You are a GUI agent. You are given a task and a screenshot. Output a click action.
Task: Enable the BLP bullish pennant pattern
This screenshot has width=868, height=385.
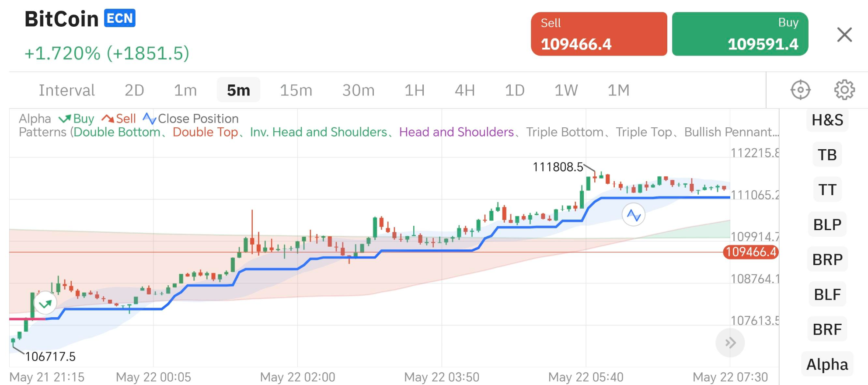pyautogui.click(x=827, y=225)
